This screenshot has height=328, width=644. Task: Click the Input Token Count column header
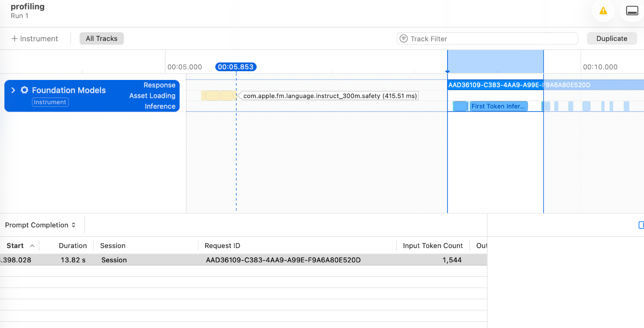pyautogui.click(x=432, y=246)
